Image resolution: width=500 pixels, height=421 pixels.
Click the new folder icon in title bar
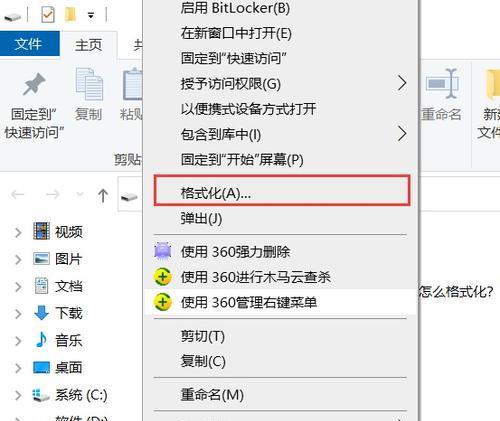(x=70, y=15)
